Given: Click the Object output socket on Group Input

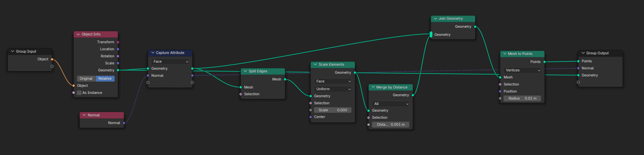Looking at the screenshot, I should pos(52,59).
